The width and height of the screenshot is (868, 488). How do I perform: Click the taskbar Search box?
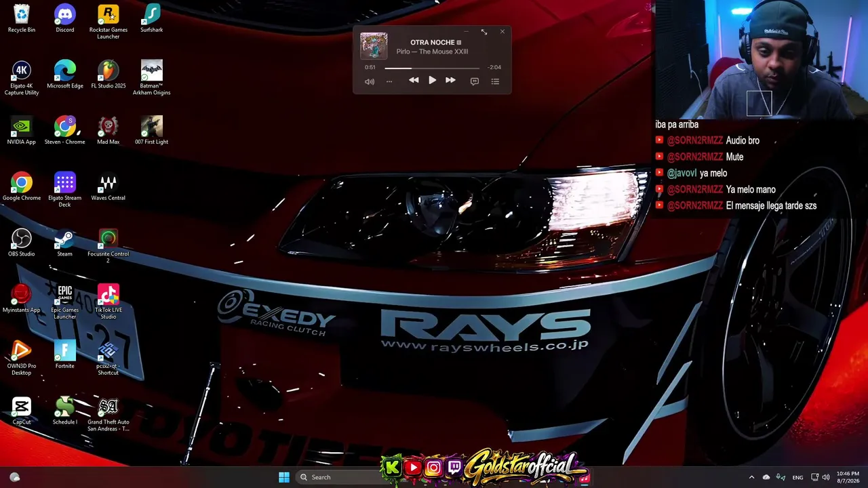[x=339, y=477]
